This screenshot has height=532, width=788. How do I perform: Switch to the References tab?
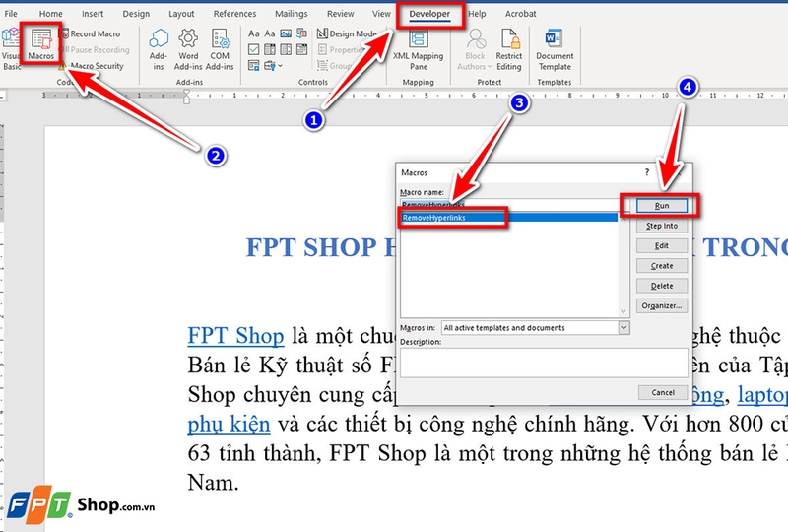234,14
